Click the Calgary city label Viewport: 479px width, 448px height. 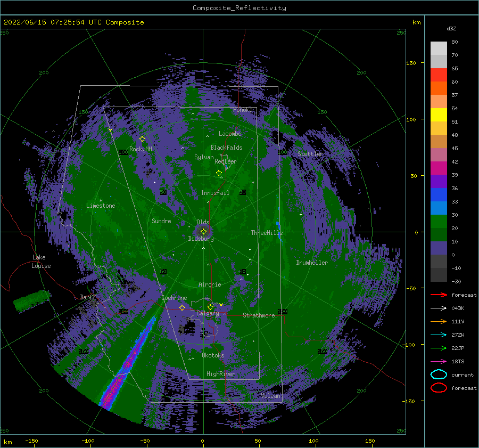coord(208,313)
